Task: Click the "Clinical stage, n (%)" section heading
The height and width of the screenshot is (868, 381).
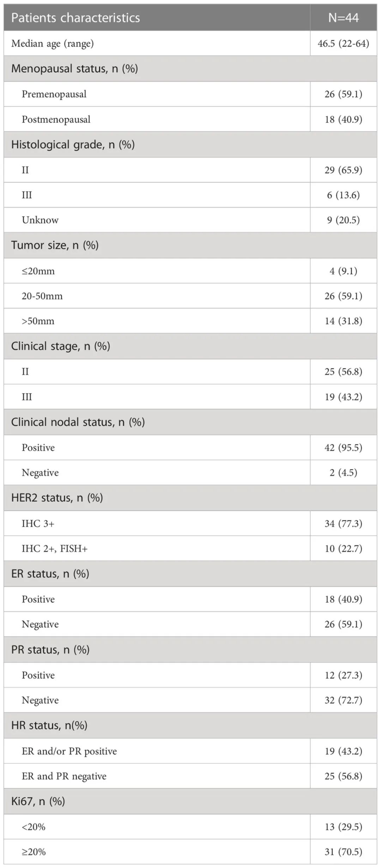Action: pos(60,346)
